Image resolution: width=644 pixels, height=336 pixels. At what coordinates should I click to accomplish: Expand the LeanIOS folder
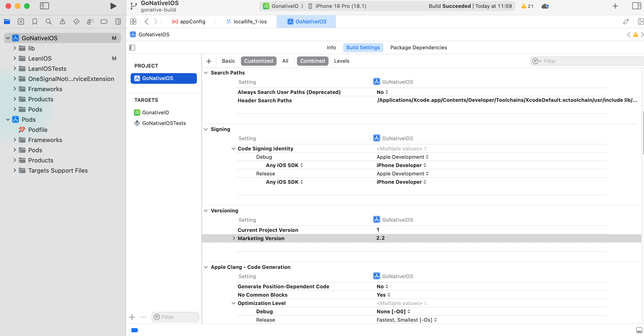15,59
